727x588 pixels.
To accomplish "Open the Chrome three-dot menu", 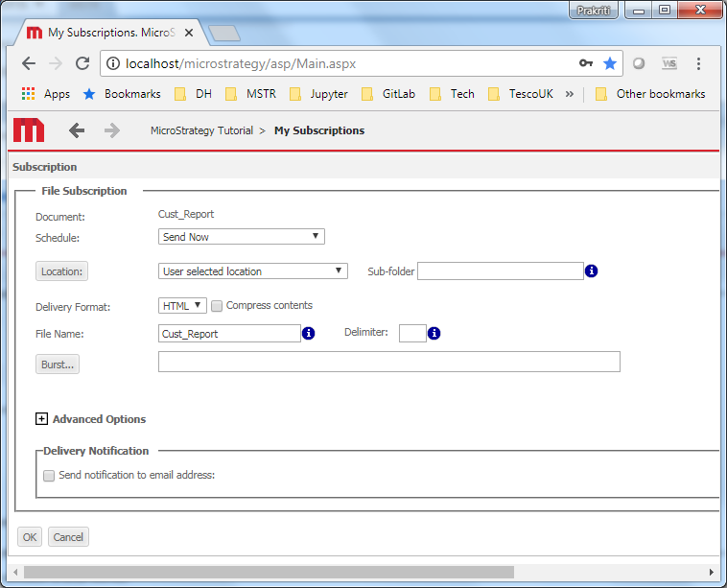I will click(698, 63).
